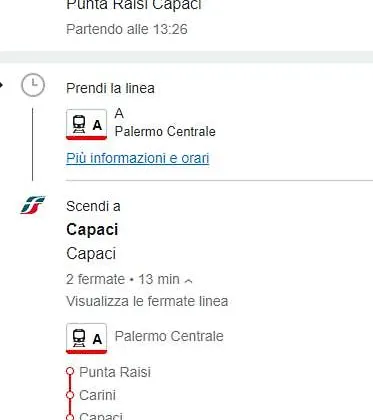The image size is (373, 420).
Task: Click the train line A badge beside gray Palermo Centrale
Action: point(86,338)
